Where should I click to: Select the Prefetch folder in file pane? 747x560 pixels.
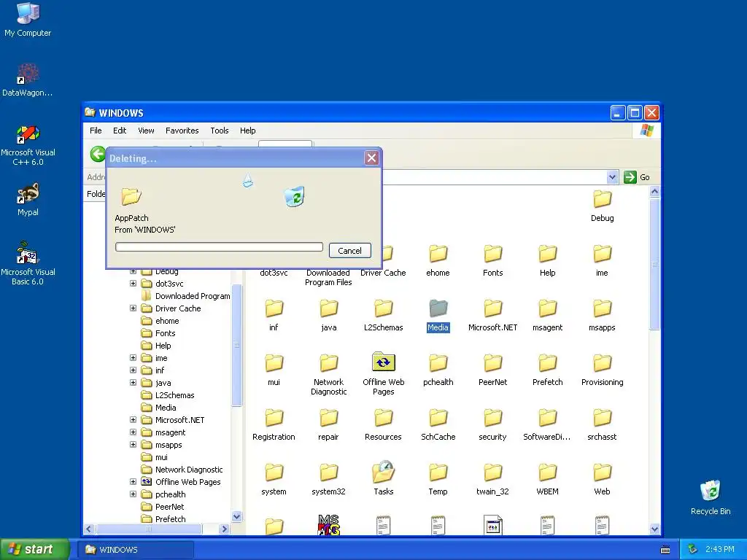(x=547, y=370)
